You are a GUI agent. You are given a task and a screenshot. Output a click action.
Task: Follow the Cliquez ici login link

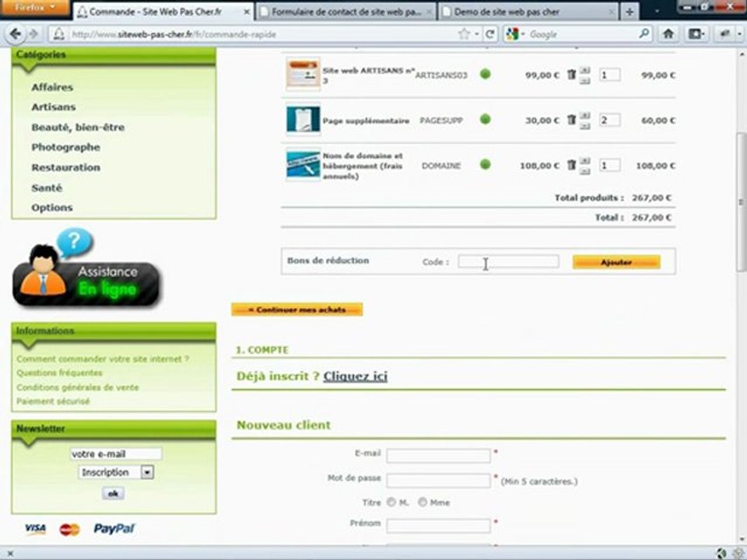tap(356, 376)
